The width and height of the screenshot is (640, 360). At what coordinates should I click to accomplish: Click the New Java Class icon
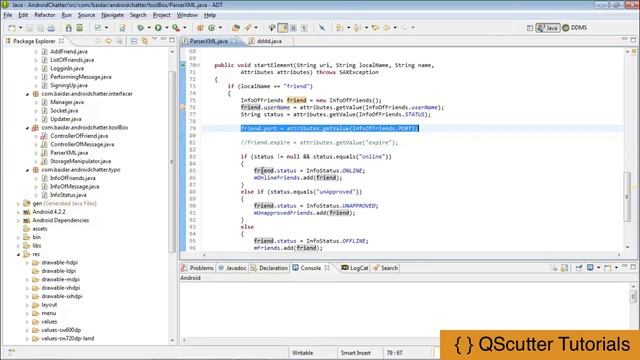click(211, 28)
